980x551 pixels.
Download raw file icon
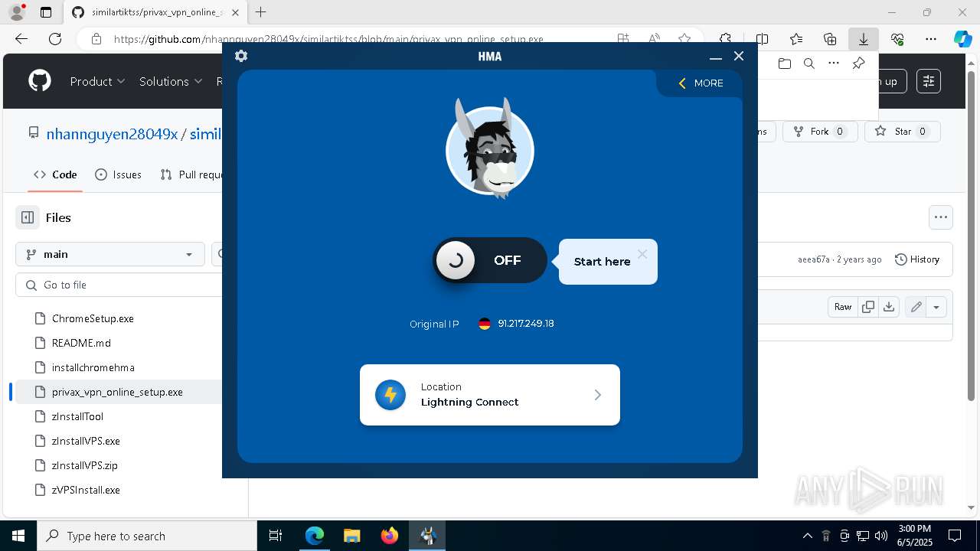888,307
